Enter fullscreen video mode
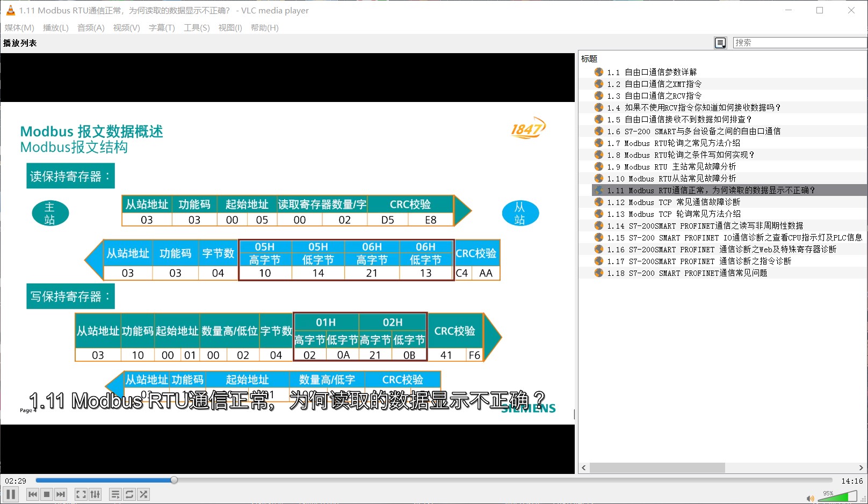Viewport: 868px width, 504px height. click(x=81, y=494)
